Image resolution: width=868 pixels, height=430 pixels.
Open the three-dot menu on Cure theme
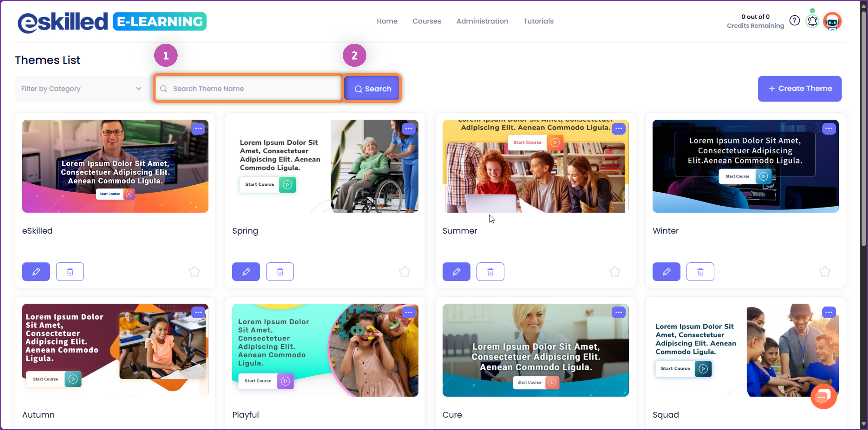coord(619,312)
